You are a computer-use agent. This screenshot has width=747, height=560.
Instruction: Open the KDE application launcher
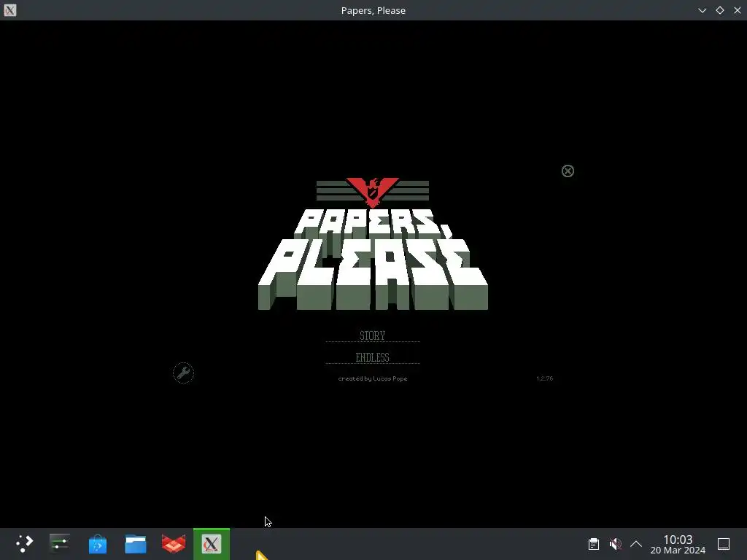(x=24, y=544)
